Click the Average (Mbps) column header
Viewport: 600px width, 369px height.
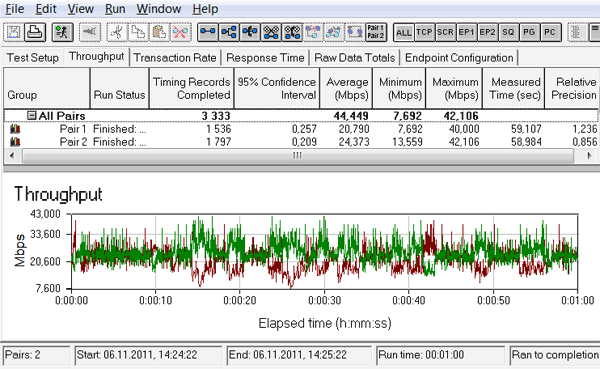[346, 88]
